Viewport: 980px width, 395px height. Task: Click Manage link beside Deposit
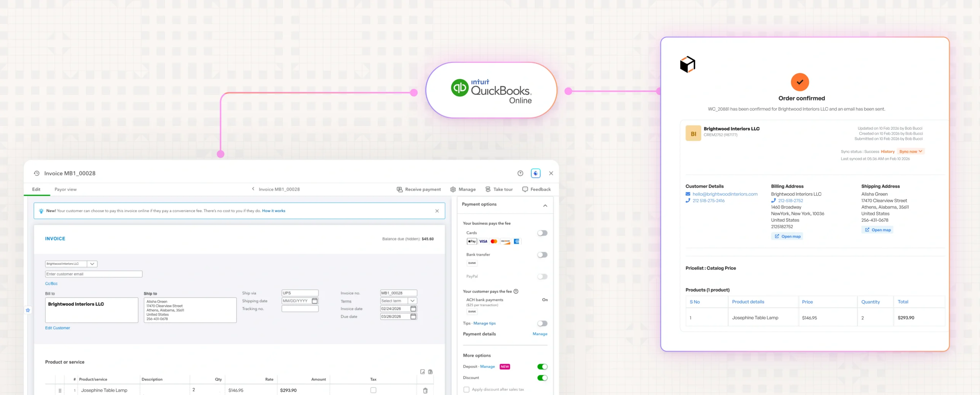(x=487, y=367)
